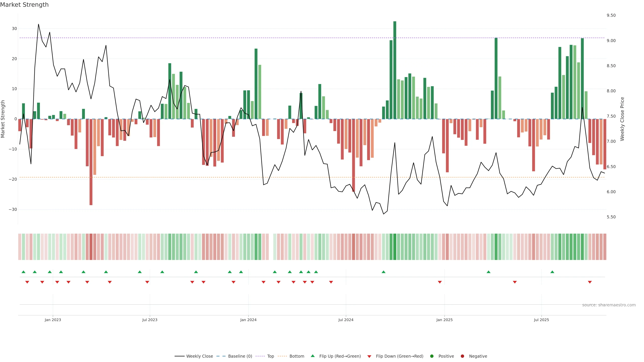Click flip-up triangle between Jul 2024 and Jan 2025
This screenshot has height=362, width=644.
click(384, 272)
